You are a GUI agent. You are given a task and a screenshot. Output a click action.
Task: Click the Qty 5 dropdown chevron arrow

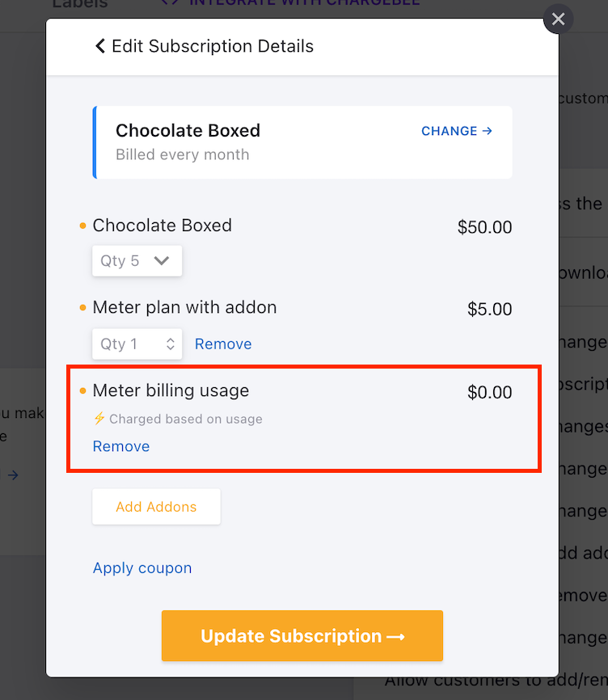161,260
